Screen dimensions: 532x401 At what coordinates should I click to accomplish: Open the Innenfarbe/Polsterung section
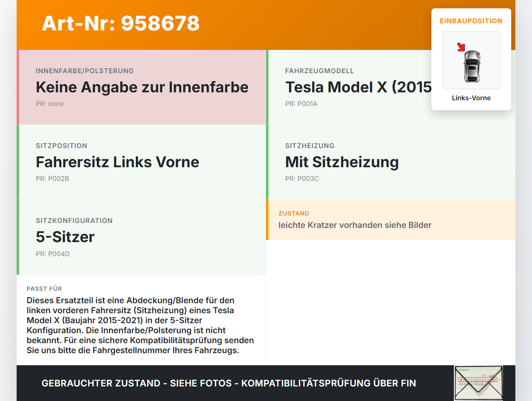[141, 87]
